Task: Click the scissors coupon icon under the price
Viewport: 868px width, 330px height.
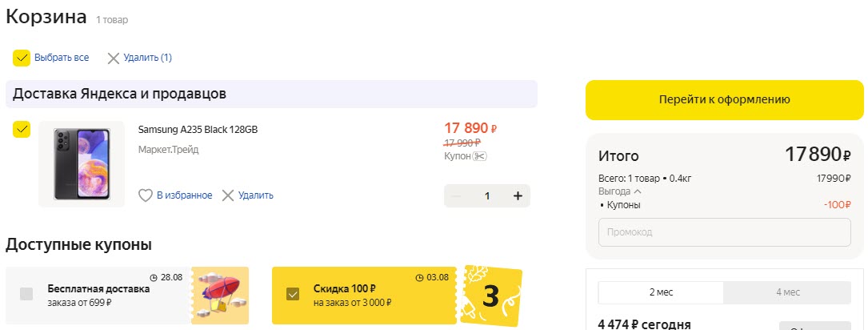Action: (479, 156)
